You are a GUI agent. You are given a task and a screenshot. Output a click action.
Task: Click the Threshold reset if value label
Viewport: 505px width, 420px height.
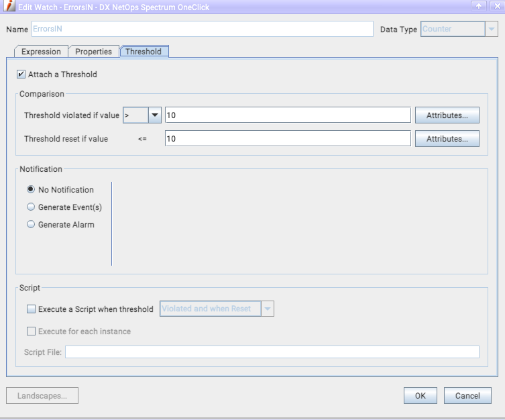(66, 139)
